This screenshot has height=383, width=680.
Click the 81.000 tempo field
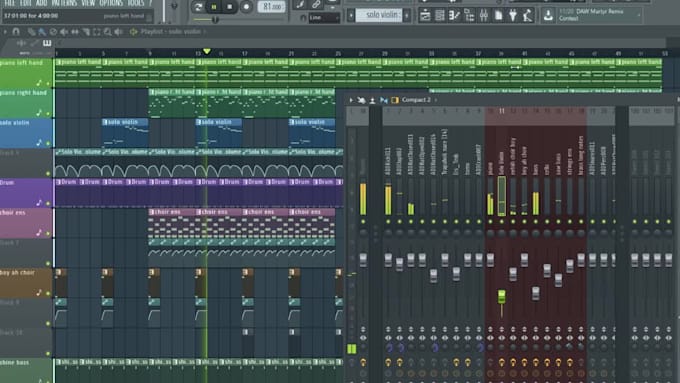[272, 6]
